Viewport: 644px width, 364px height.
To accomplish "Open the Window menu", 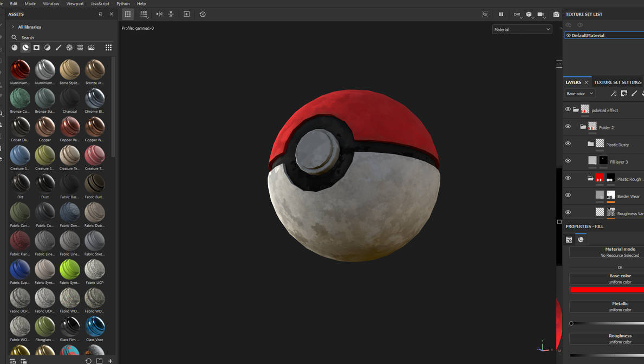I will click(51, 4).
